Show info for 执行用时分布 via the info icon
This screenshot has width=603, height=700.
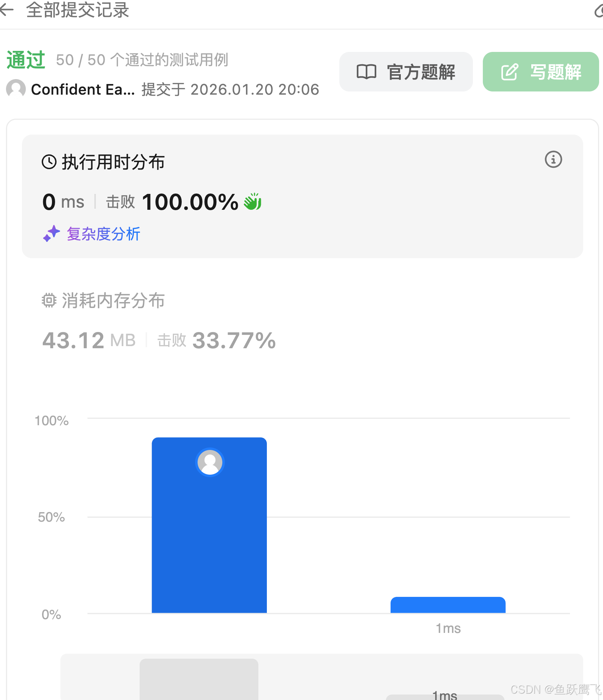pos(553,160)
